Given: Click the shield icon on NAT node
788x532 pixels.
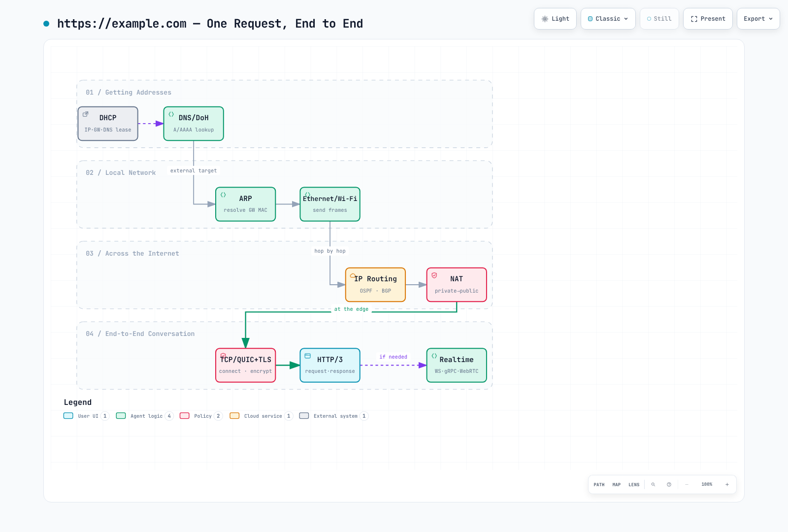Looking at the screenshot, I should 434,275.
